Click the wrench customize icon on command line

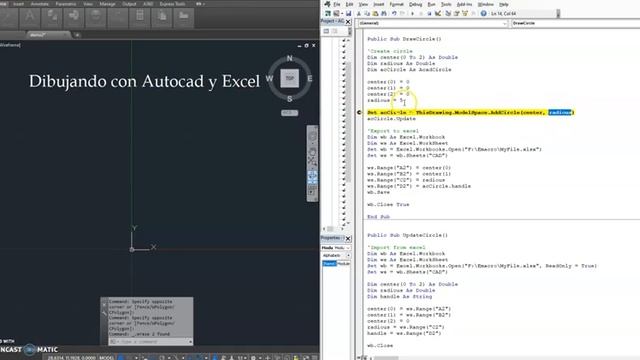click(104, 313)
